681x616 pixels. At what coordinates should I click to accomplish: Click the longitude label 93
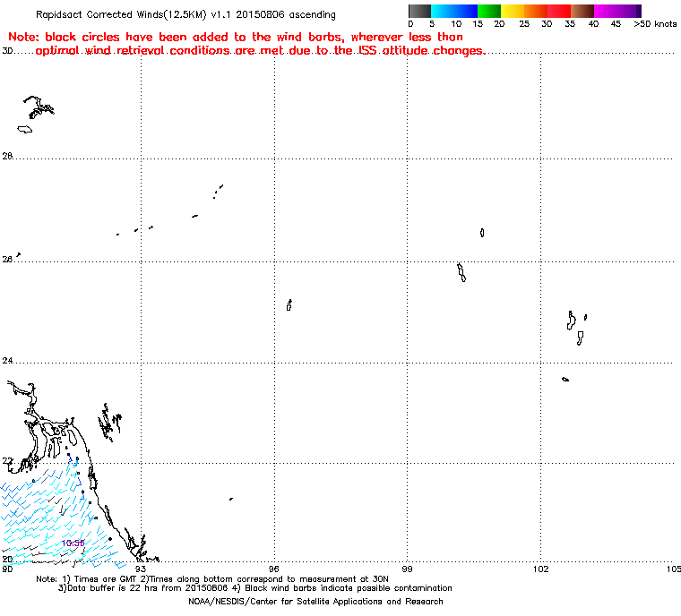pos(141,569)
